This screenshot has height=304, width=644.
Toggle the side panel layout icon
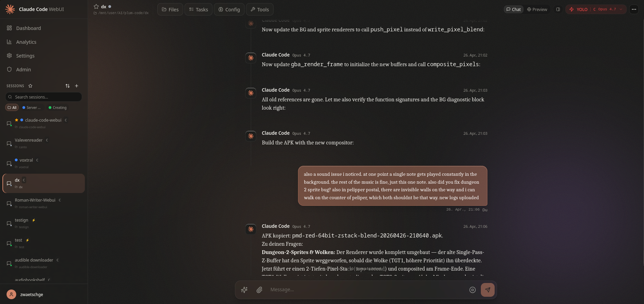click(558, 9)
